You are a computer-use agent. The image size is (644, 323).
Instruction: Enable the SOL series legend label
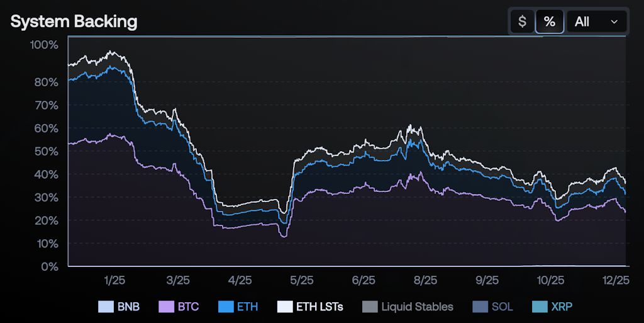pyautogui.click(x=502, y=307)
